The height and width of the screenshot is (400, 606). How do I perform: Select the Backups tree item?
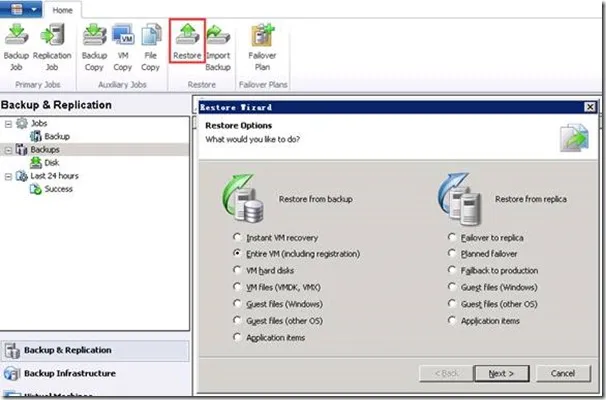(45, 150)
